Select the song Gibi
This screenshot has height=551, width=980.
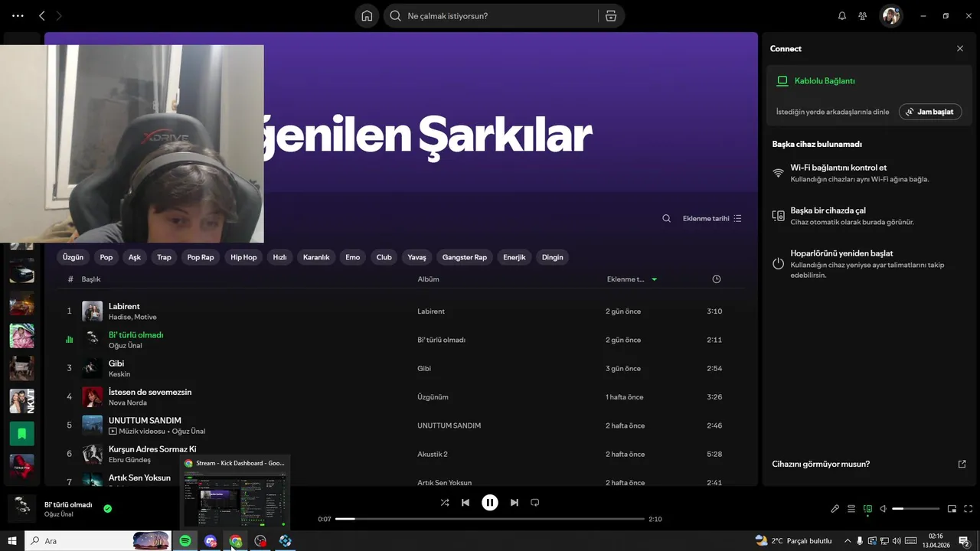[x=116, y=364]
